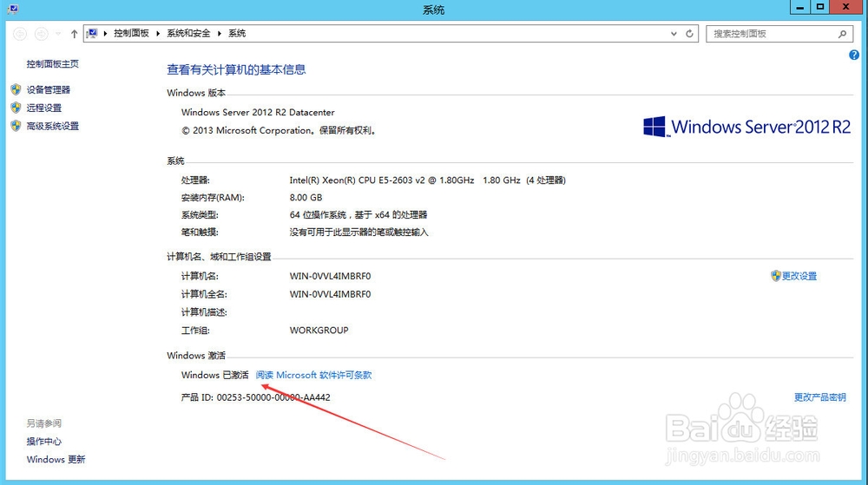Click the 计算机全名 value WIN-0VVL4IMBRF0
The width and height of the screenshot is (868, 485).
click(330, 294)
